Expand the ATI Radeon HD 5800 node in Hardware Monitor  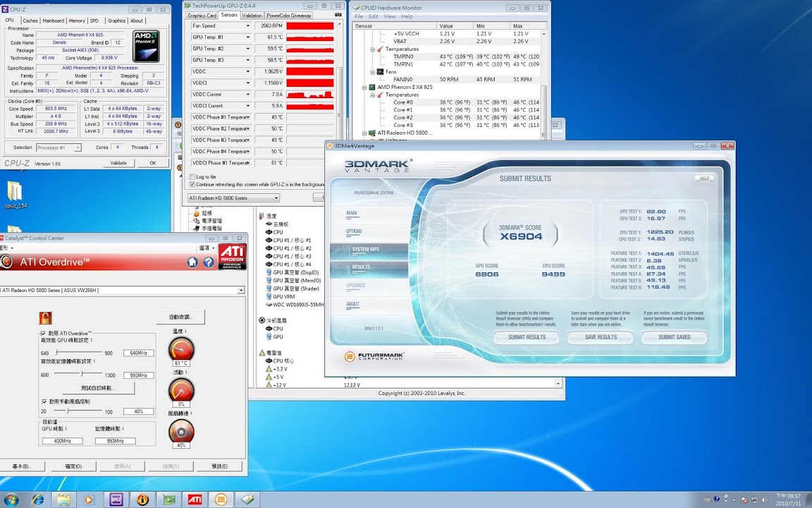tap(364, 133)
